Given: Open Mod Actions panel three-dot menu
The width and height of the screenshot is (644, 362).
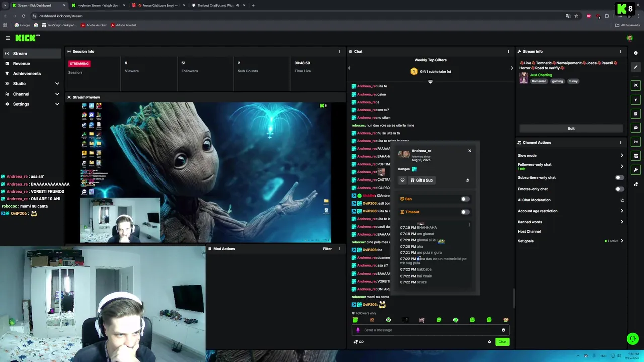Looking at the screenshot, I should click(x=339, y=249).
